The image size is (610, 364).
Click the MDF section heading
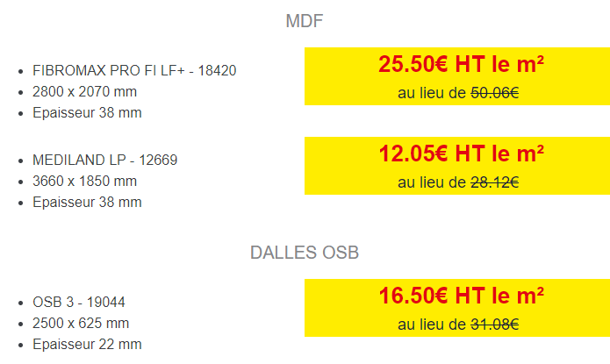point(305,21)
